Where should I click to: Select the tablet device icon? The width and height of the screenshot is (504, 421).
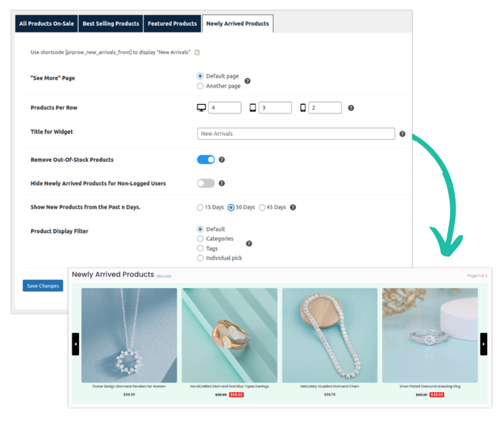click(x=253, y=106)
